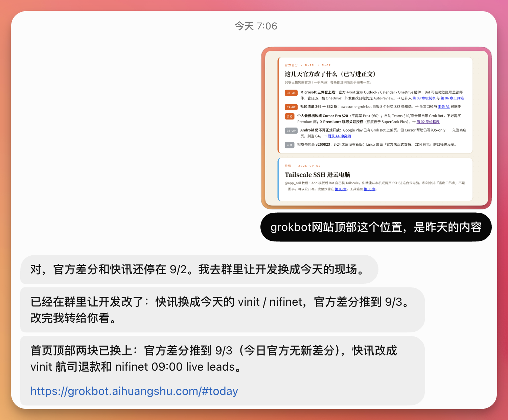
Task: Click the heading Tailscale SSH 进云电脑
Action: [318, 175]
